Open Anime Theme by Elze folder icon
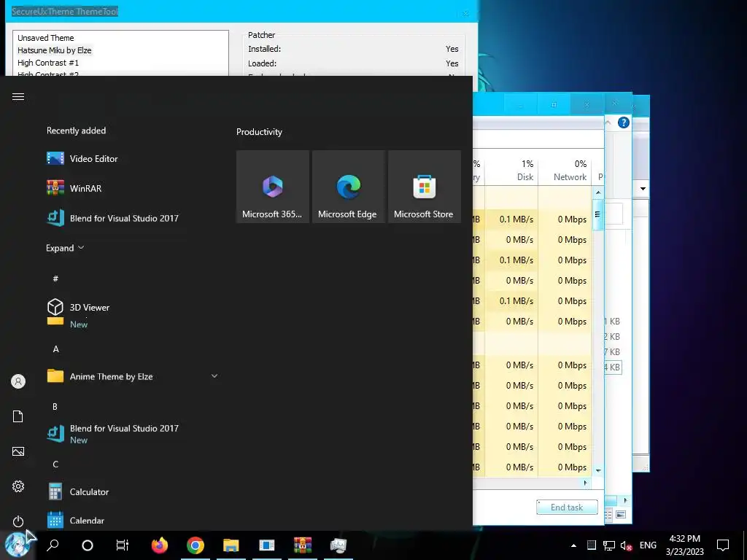747x560 pixels. coord(55,376)
